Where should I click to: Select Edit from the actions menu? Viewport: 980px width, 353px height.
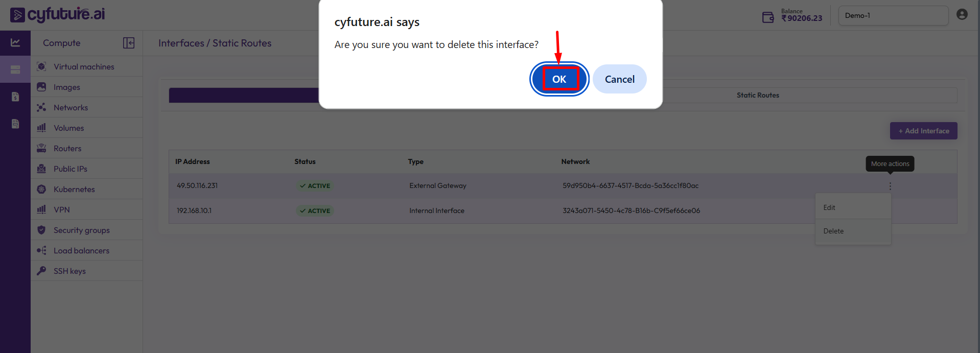click(x=829, y=208)
